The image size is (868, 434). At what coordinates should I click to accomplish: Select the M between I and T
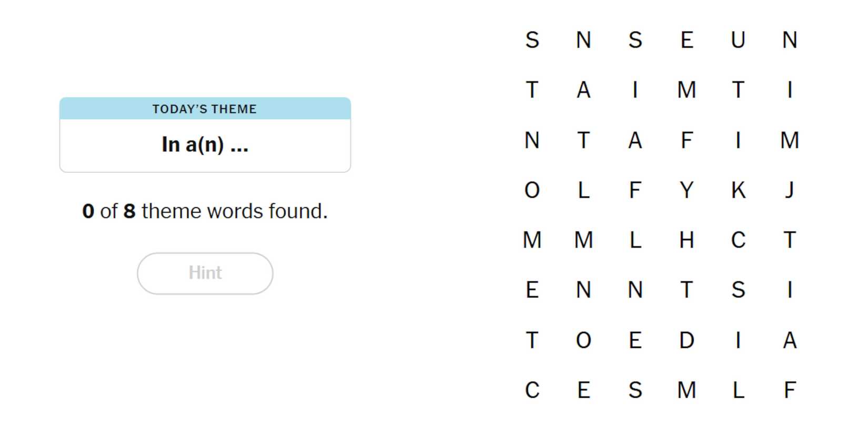coord(687,90)
